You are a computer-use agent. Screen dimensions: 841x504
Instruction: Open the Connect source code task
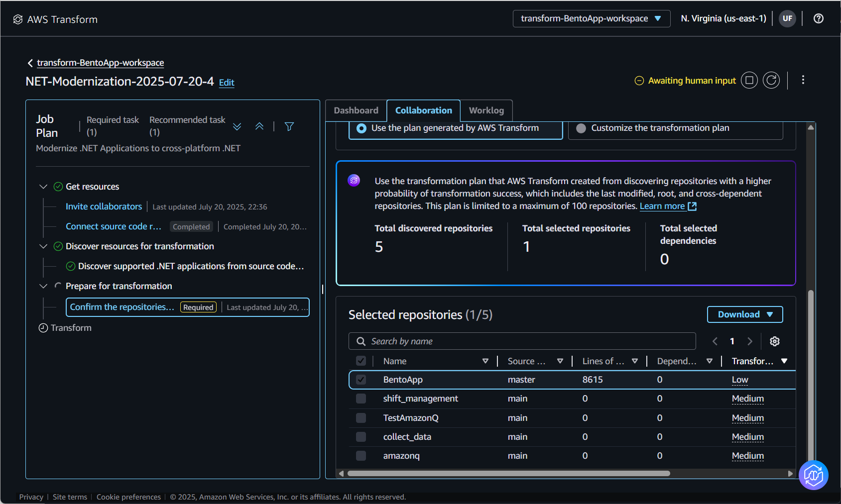114,226
